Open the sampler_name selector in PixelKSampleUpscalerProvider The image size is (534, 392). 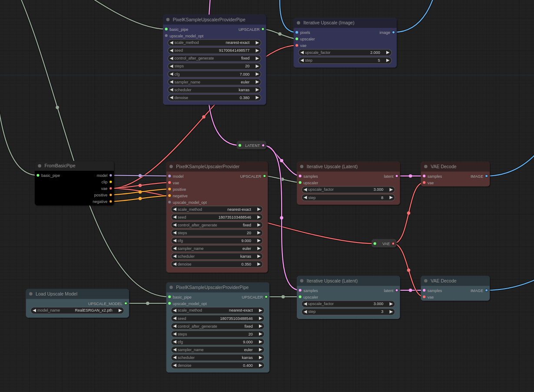click(217, 248)
